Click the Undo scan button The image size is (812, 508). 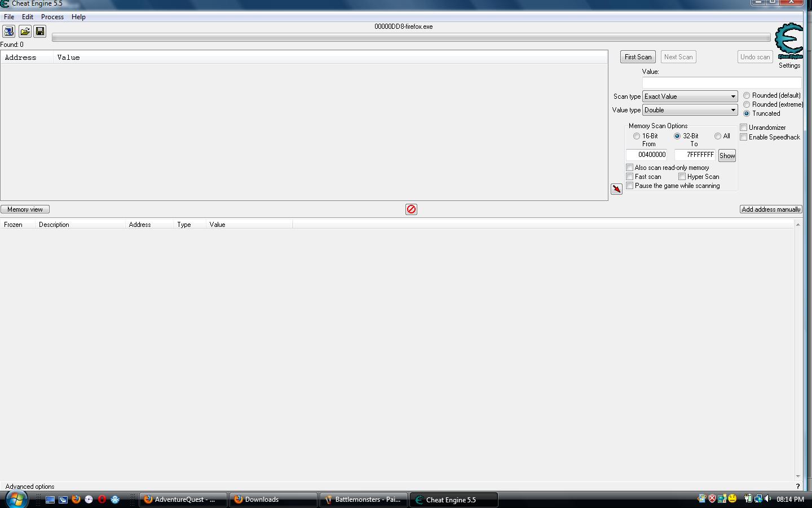(x=755, y=57)
